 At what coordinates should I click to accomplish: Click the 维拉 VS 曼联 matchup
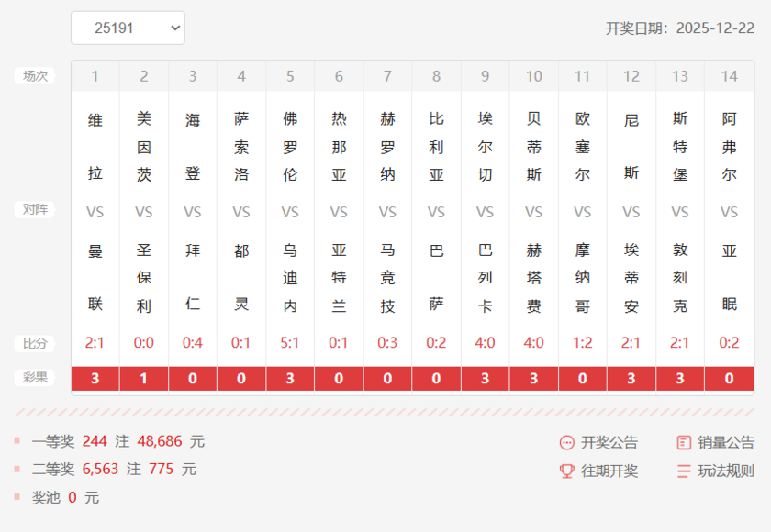(95, 212)
